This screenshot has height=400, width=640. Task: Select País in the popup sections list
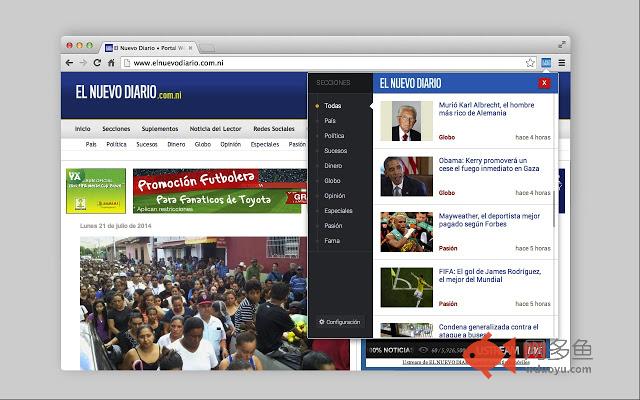(x=330, y=121)
